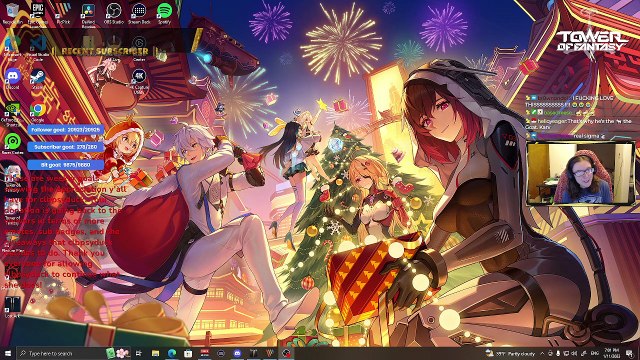Open the Partly cloudy weather widget
This screenshot has height=360, width=640.
click(x=510, y=353)
